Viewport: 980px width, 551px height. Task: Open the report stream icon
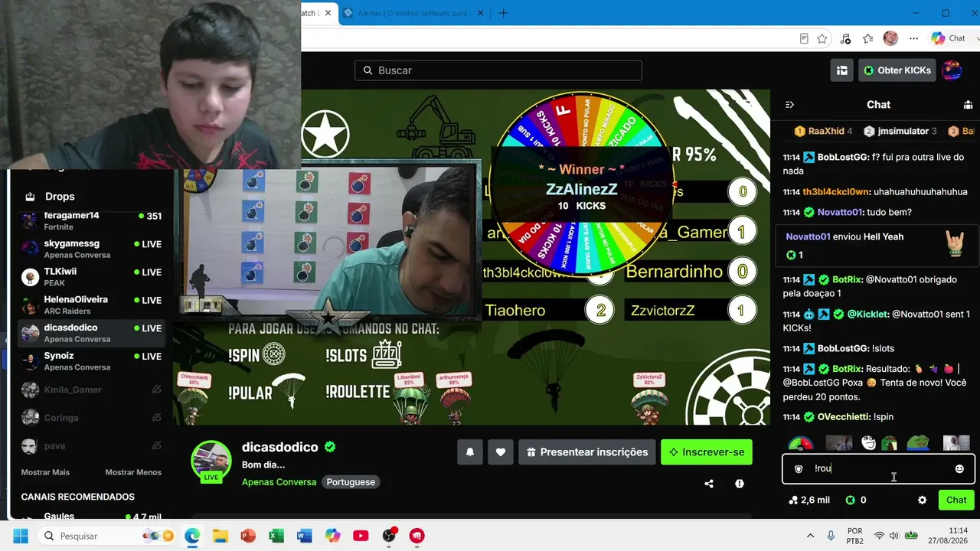click(x=740, y=484)
